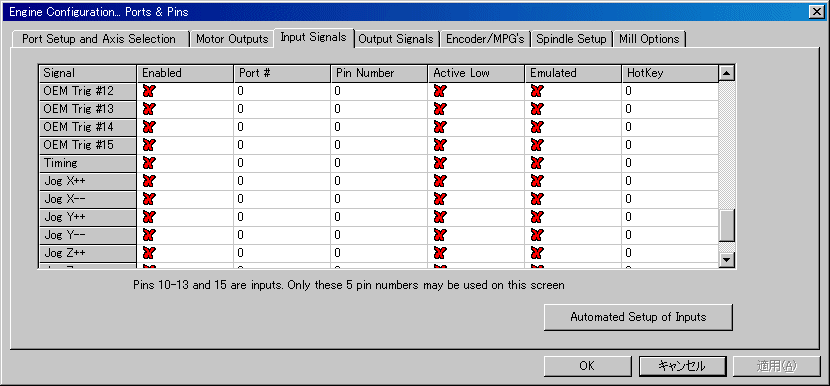Edit HotKey cell for Jog X++

click(670, 181)
